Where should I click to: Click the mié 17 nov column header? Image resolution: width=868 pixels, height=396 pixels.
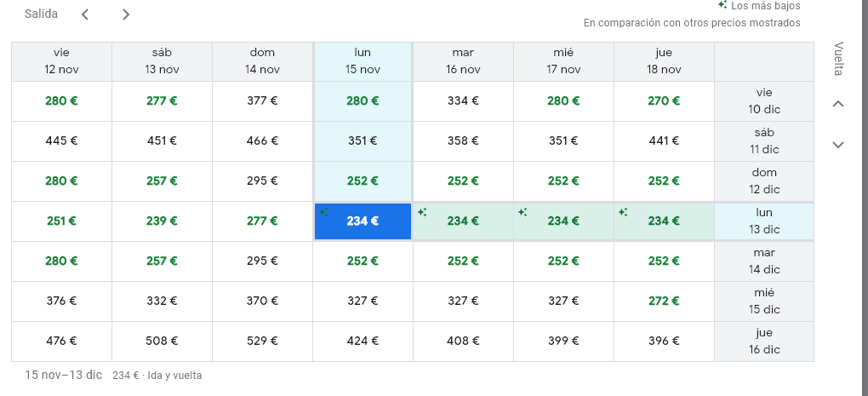point(563,61)
